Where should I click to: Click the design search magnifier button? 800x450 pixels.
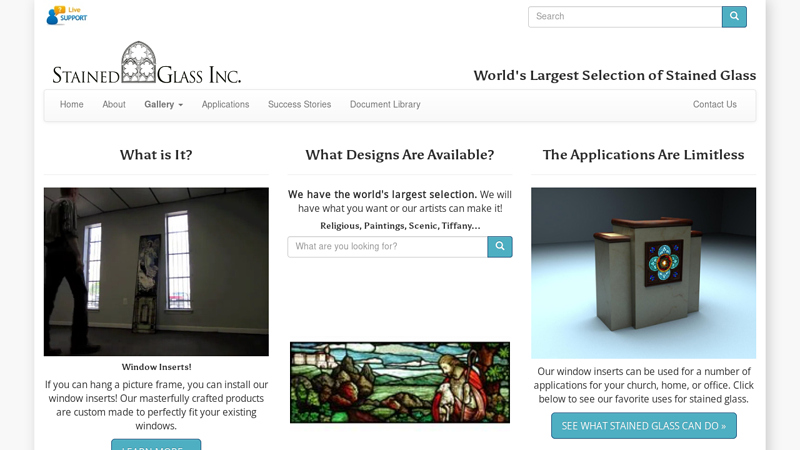coord(500,246)
